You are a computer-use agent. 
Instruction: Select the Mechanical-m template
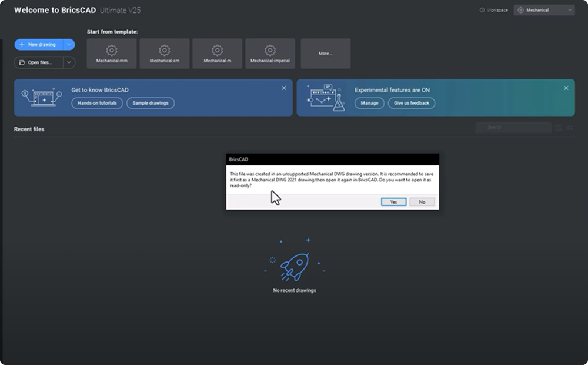click(x=218, y=54)
